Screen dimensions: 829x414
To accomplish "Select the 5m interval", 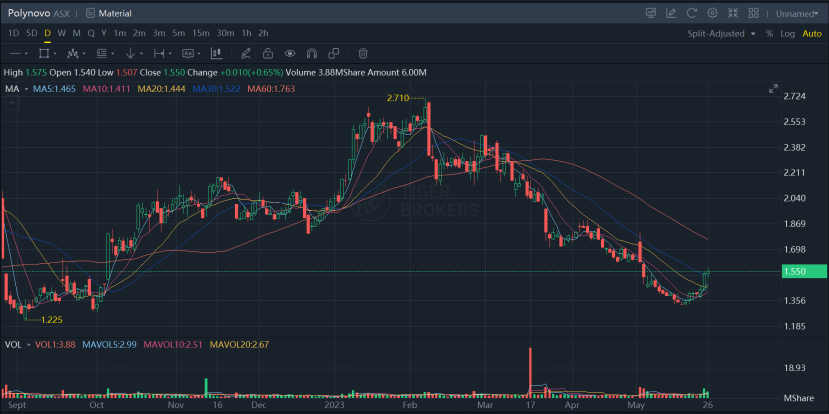I will point(179,33).
